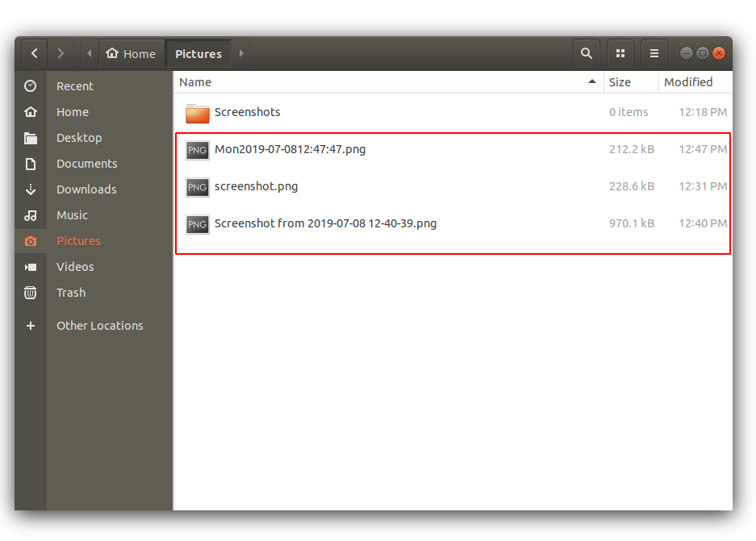The height and width of the screenshot is (541, 756).
Task: Click the Desktop folder icon in sidebar
Action: click(x=31, y=138)
